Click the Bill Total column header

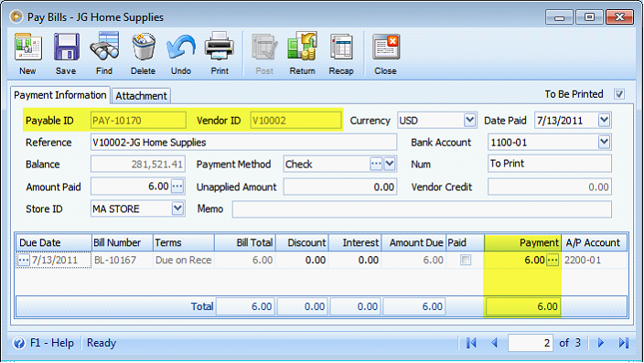click(x=245, y=242)
